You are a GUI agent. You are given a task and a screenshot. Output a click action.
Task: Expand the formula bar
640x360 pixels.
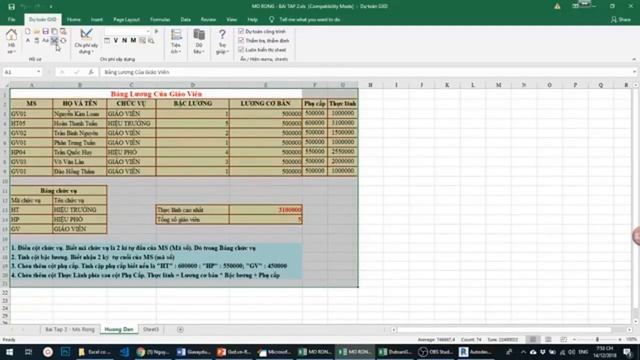tap(634, 72)
